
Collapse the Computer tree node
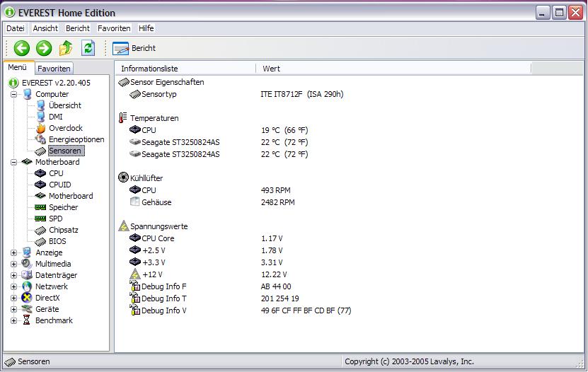(14, 94)
